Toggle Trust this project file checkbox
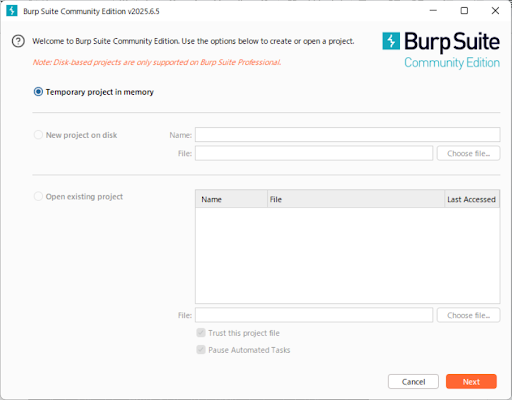512x400 pixels. (201, 333)
